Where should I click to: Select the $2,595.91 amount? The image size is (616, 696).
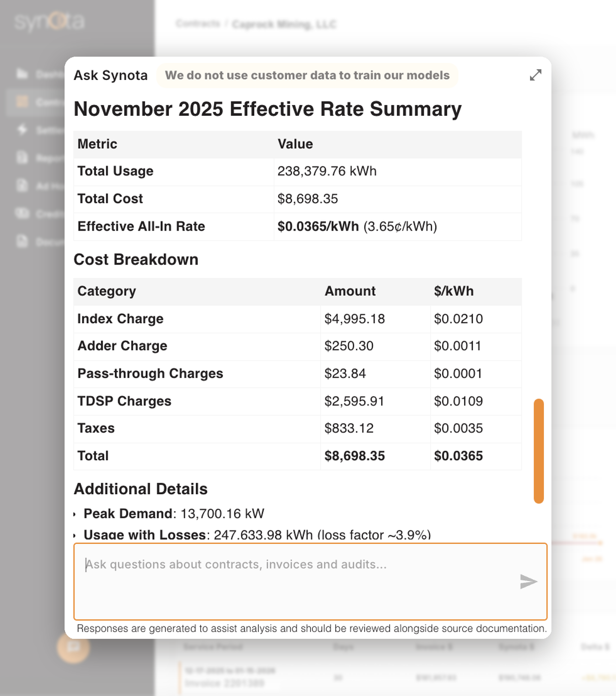coord(354,401)
